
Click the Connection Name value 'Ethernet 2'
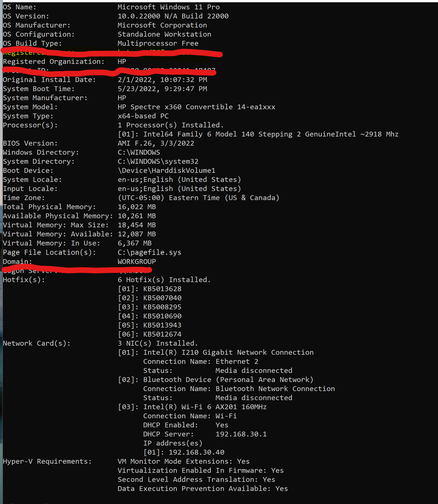(x=237, y=361)
